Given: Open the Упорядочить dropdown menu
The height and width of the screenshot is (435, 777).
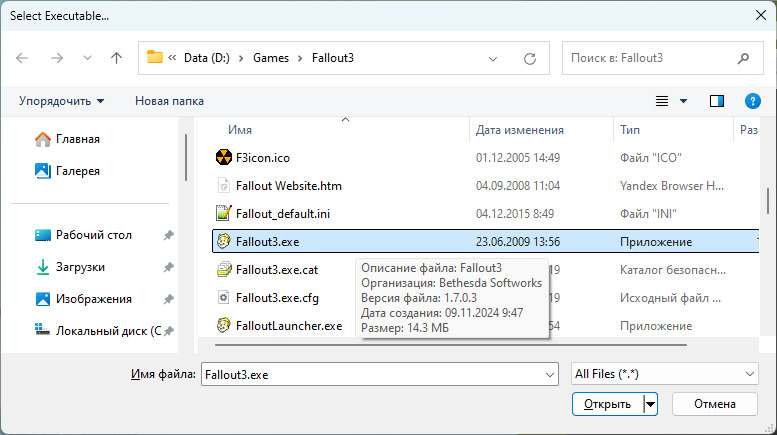Looking at the screenshot, I should pyautogui.click(x=61, y=101).
